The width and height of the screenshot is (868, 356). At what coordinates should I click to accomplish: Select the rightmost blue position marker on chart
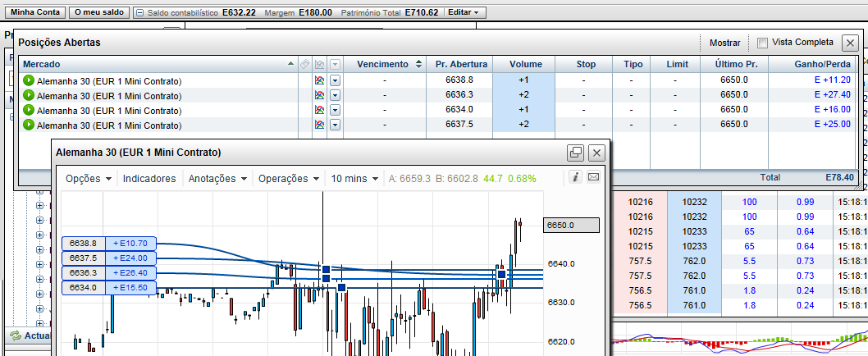coord(501,274)
